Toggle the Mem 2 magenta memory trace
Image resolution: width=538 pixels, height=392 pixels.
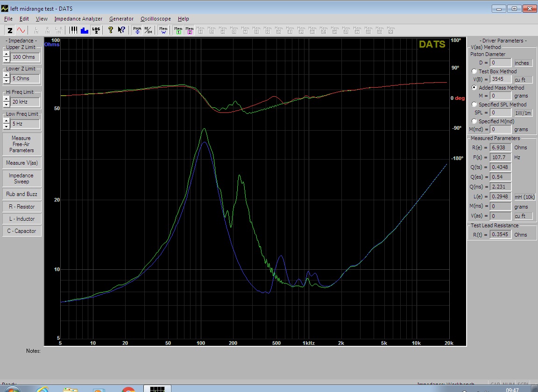coord(190,30)
